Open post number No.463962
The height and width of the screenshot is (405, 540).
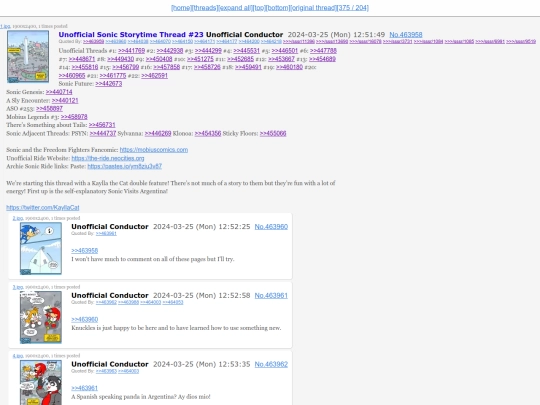(x=271, y=364)
